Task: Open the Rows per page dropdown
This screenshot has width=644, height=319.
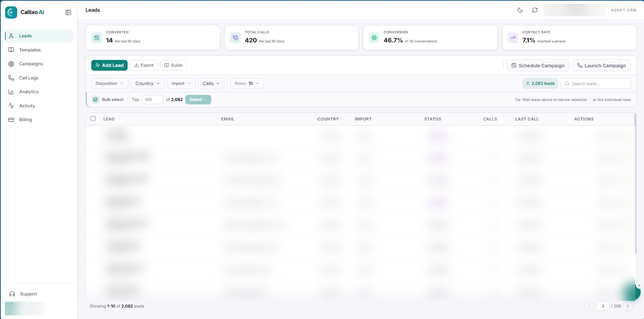Action: tap(247, 83)
